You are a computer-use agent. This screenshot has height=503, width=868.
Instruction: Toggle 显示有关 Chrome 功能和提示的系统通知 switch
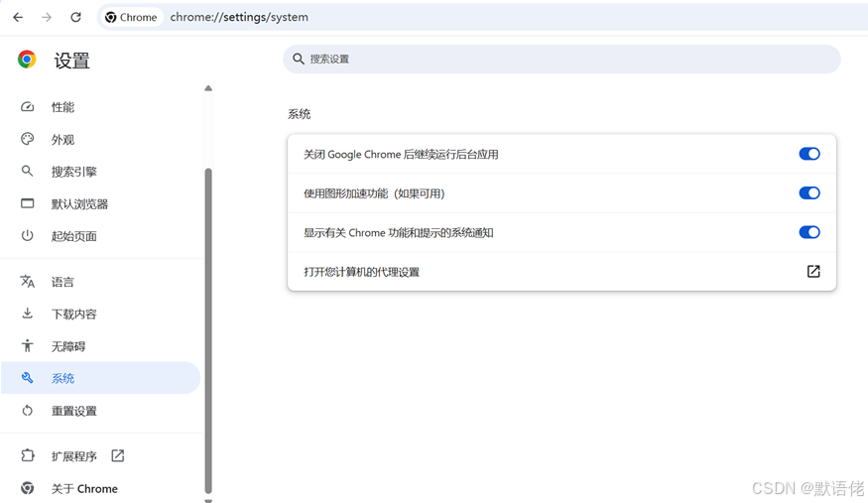pos(809,232)
